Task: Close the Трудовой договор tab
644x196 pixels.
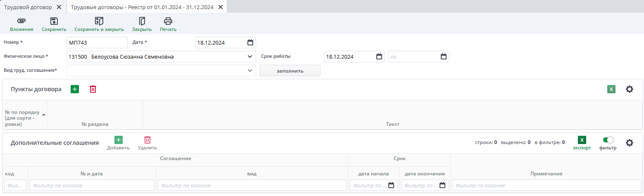Action: 59,7
